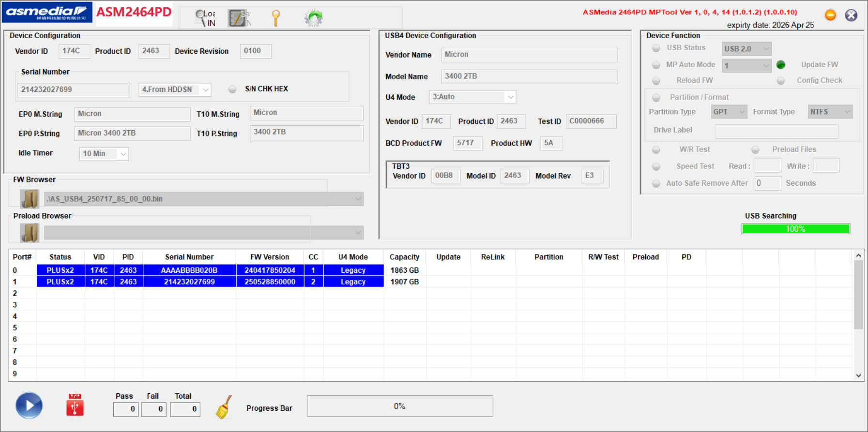This screenshot has height=432, width=868.
Task: Open the Format Type NTFS dropdown
Action: tap(830, 112)
